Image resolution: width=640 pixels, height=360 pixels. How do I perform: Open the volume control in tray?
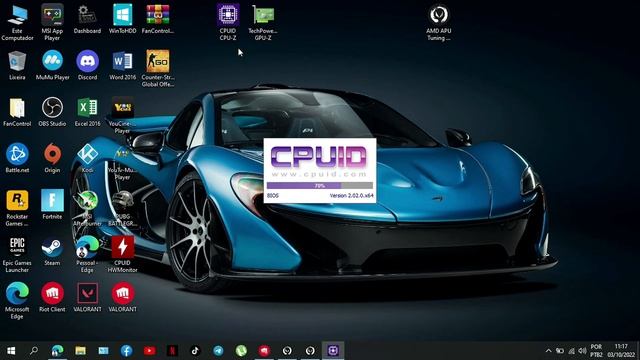[x=582, y=351]
